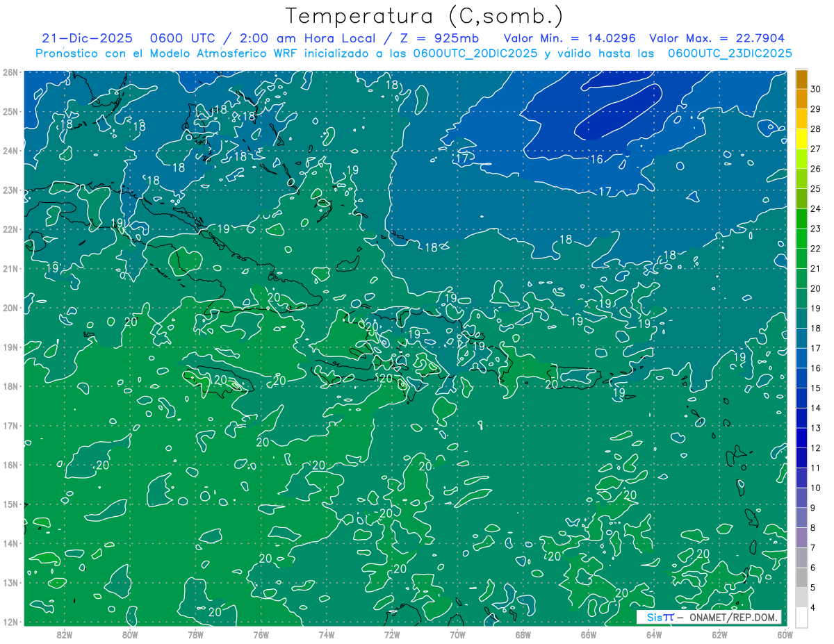834x644 pixels.
Task: Select the '21-Dic-2025' forecast date text
Action: pyautogui.click(x=88, y=38)
